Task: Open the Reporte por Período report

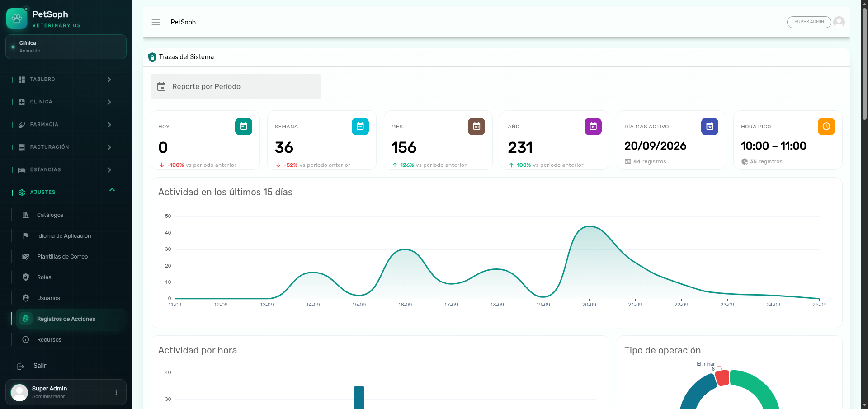Action: click(236, 87)
